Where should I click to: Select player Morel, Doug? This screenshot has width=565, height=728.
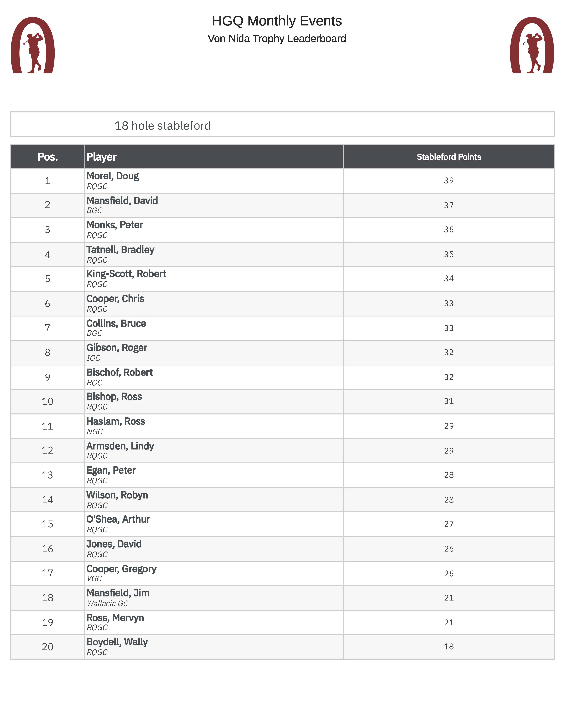113,176
